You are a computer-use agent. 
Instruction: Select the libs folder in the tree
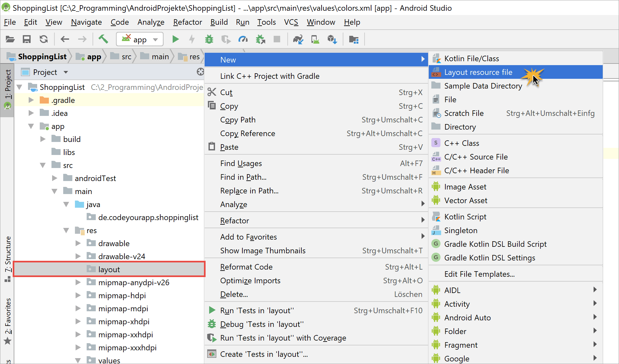[64, 152]
